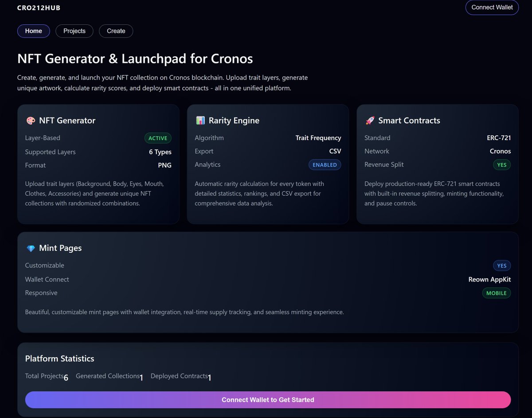The width and height of the screenshot is (532, 418).
Task: Click the ACTIVE badge in NFT Generator
Action: [158, 138]
